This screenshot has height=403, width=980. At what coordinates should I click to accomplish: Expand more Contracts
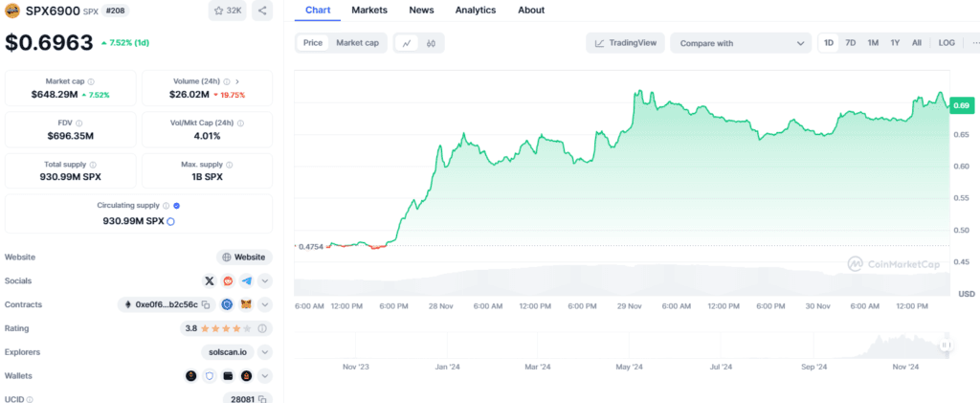265,305
